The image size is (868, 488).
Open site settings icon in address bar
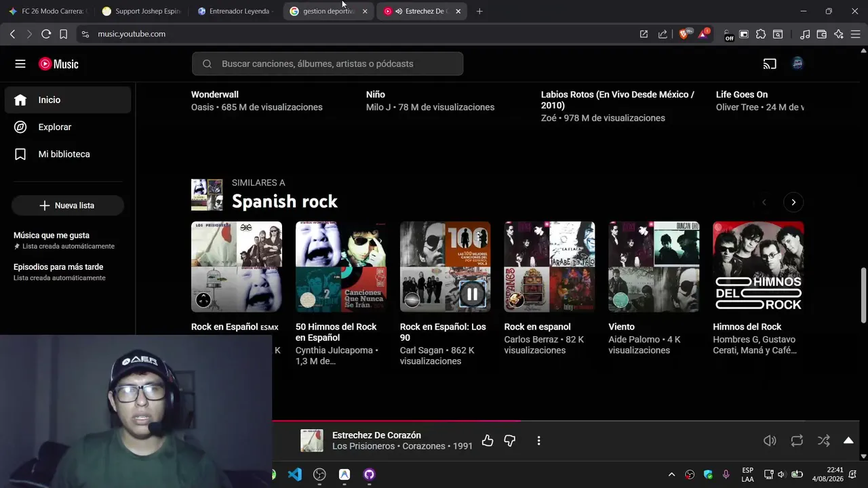pos(85,34)
